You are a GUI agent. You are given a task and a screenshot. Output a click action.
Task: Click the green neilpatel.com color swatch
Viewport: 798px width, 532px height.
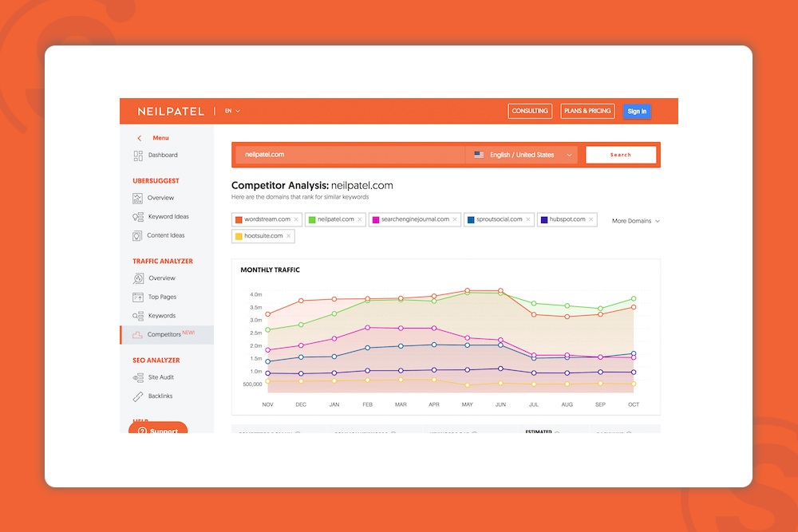312,219
